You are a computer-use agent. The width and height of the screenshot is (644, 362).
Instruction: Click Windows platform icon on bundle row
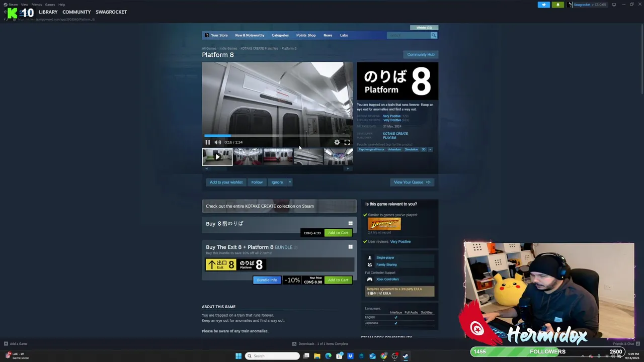coord(351,247)
